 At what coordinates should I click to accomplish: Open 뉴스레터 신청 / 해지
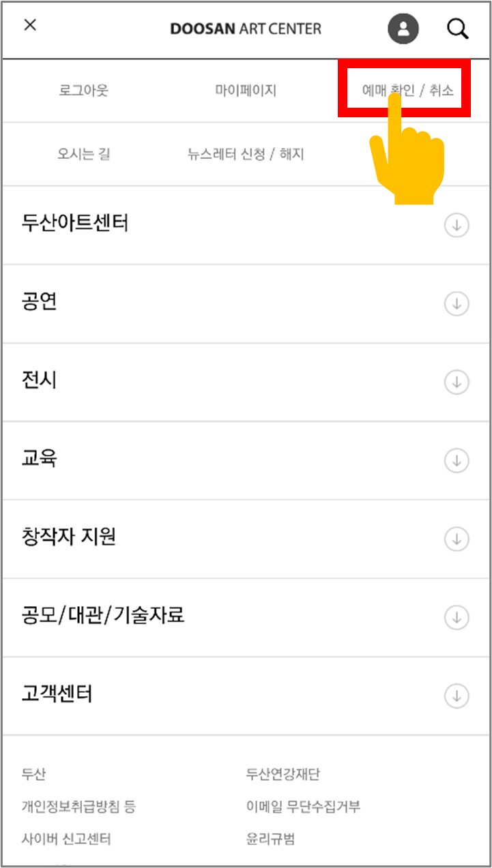point(246,154)
